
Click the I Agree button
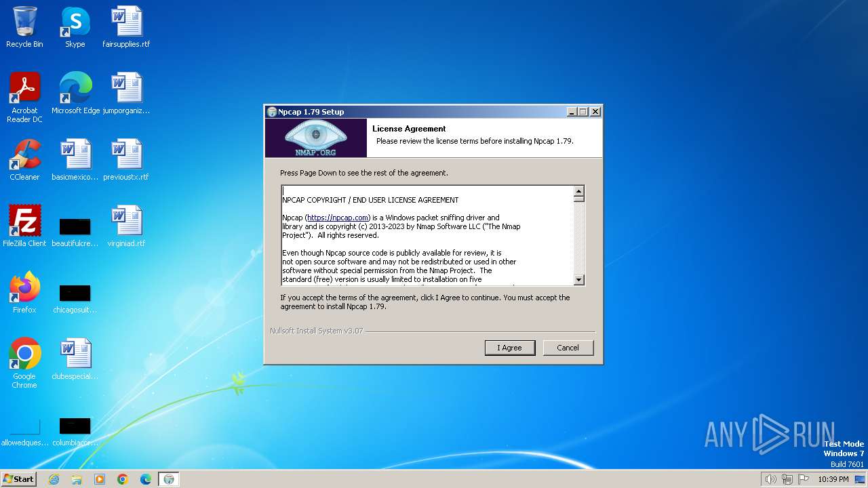[x=510, y=348]
